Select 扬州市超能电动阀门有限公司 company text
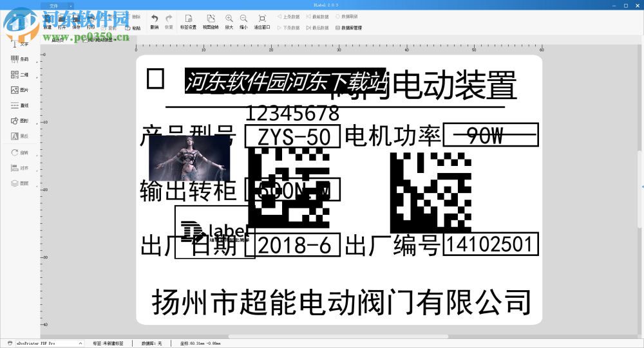644x348 pixels. 341,302
